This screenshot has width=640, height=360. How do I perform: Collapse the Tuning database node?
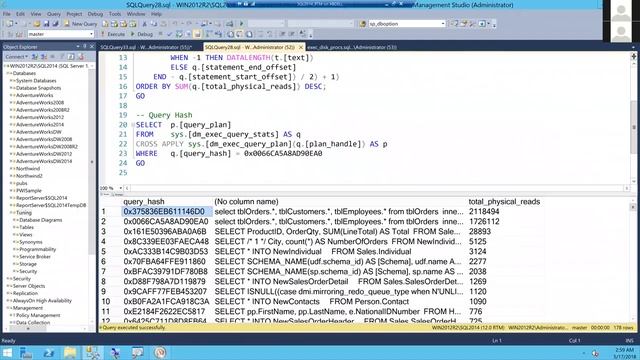11,213
